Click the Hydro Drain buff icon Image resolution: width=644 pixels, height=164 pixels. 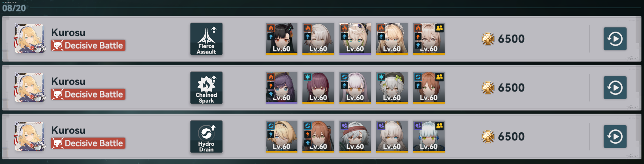pos(206,137)
